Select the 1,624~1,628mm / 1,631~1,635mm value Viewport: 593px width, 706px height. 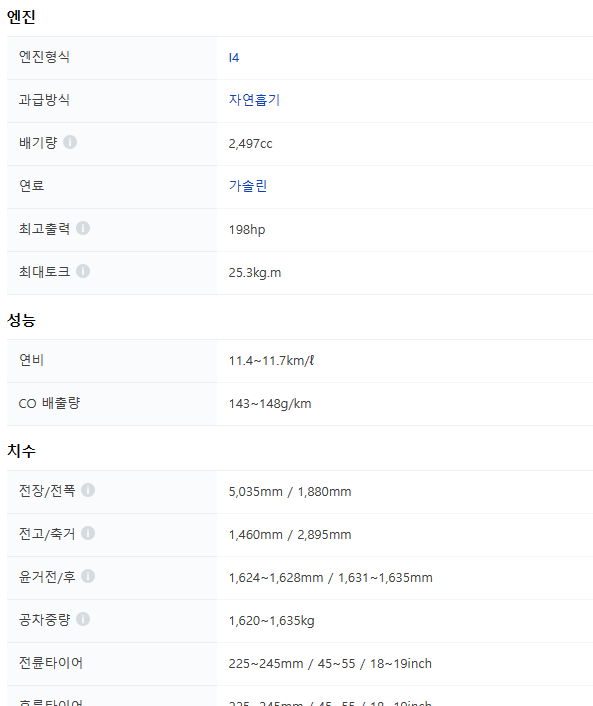click(x=330, y=578)
